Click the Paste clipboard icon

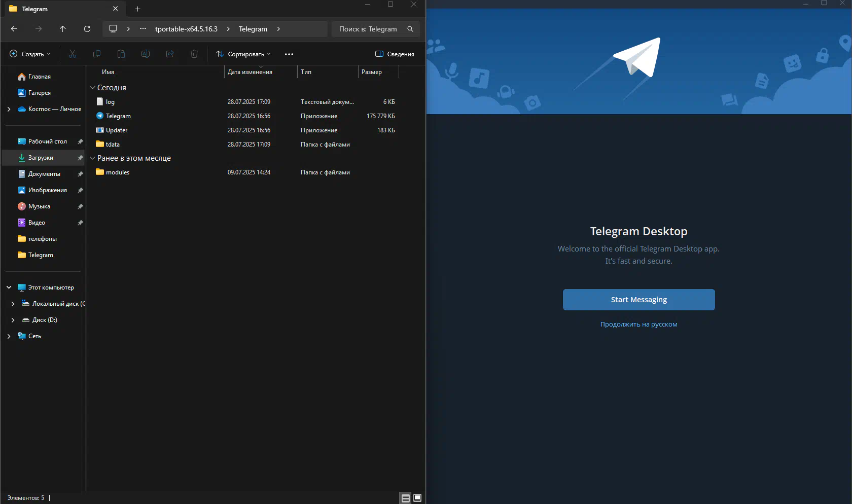click(121, 54)
